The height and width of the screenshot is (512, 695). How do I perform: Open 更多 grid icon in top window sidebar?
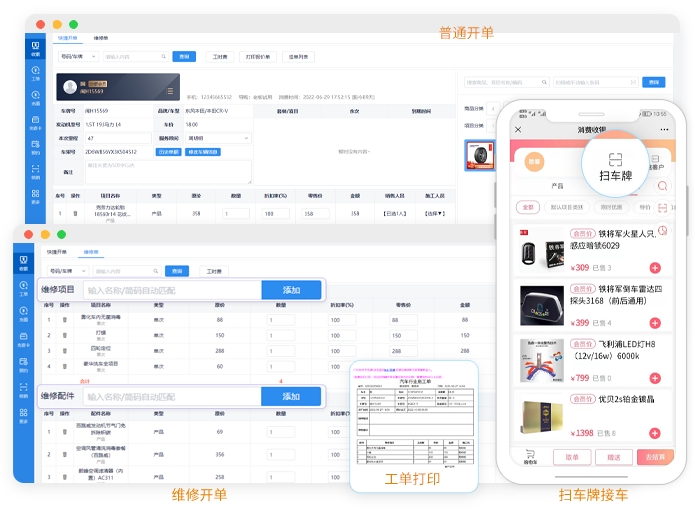point(35,196)
